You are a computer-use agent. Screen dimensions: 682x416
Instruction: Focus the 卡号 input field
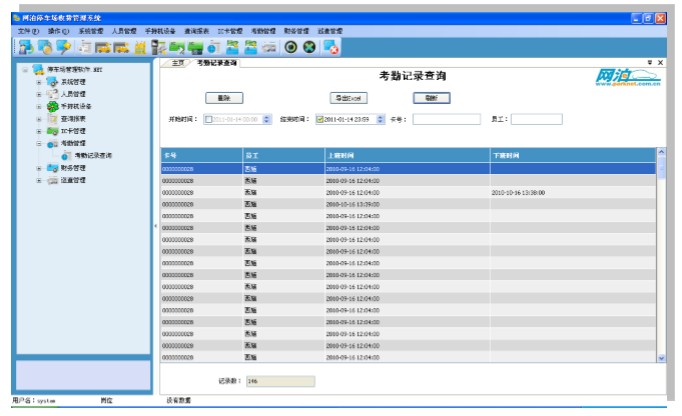pos(446,119)
